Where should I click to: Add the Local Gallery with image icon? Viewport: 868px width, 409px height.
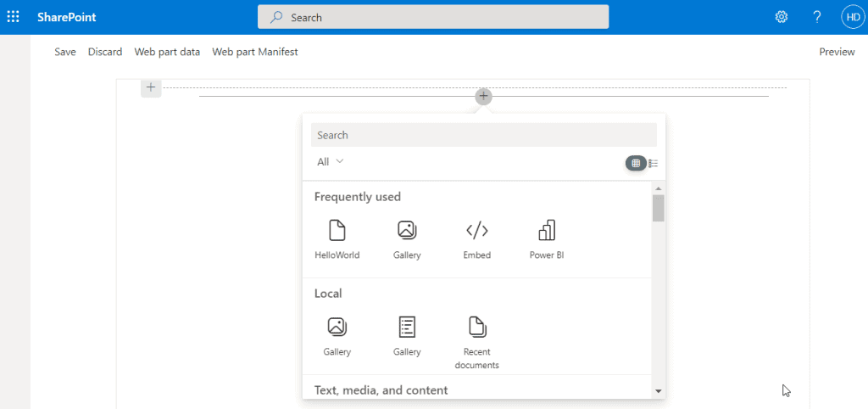pyautogui.click(x=337, y=336)
